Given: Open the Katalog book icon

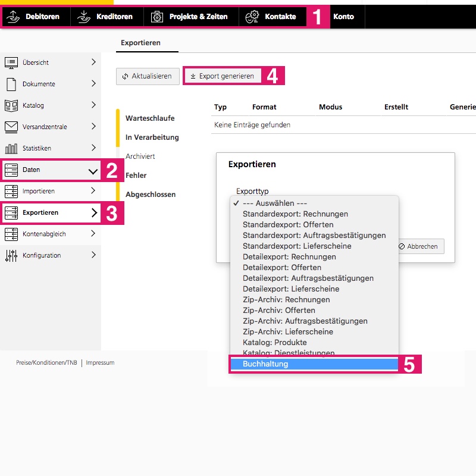Looking at the screenshot, I should point(11,105).
